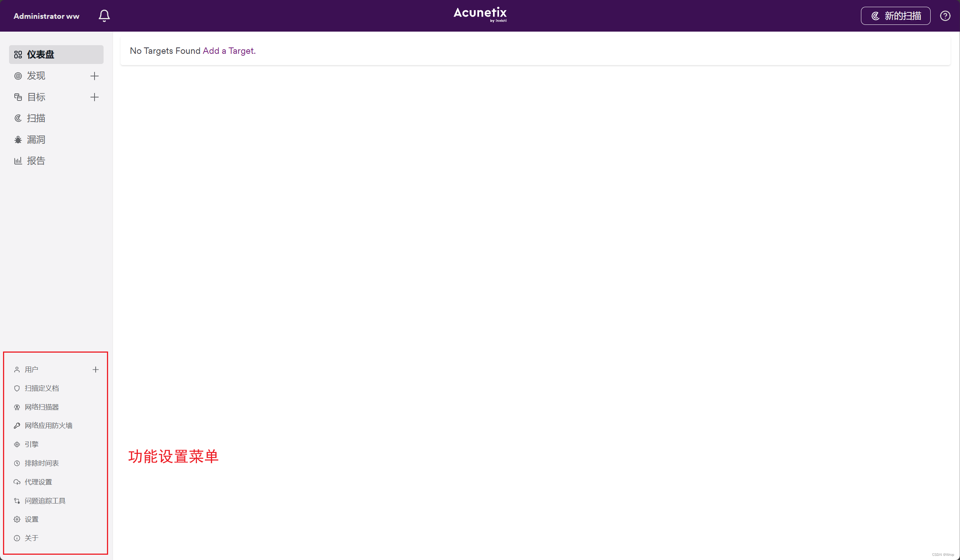Open 问题追踪工具 issue trackers
Viewport: 960px width, 560px height.
(x=45, y=501)
